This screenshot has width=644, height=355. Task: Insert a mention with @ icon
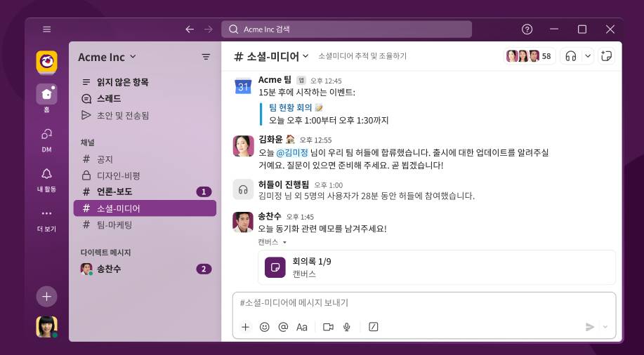click(283, 327)
